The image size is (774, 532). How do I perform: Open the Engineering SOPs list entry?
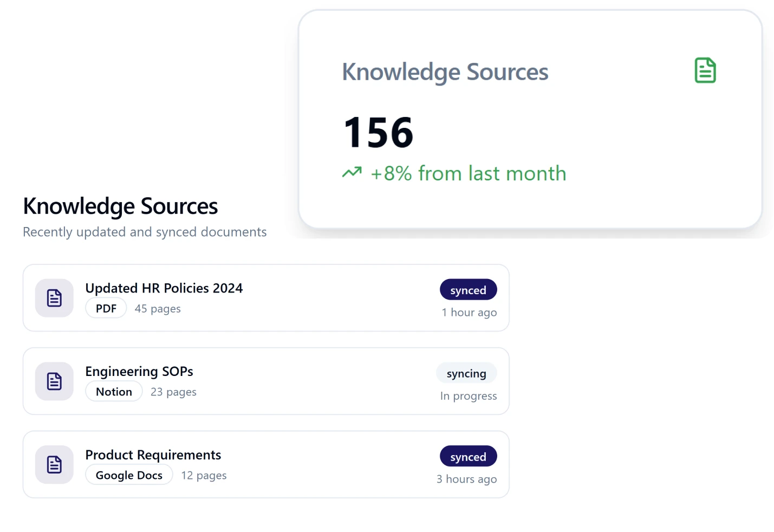(266, 381)
